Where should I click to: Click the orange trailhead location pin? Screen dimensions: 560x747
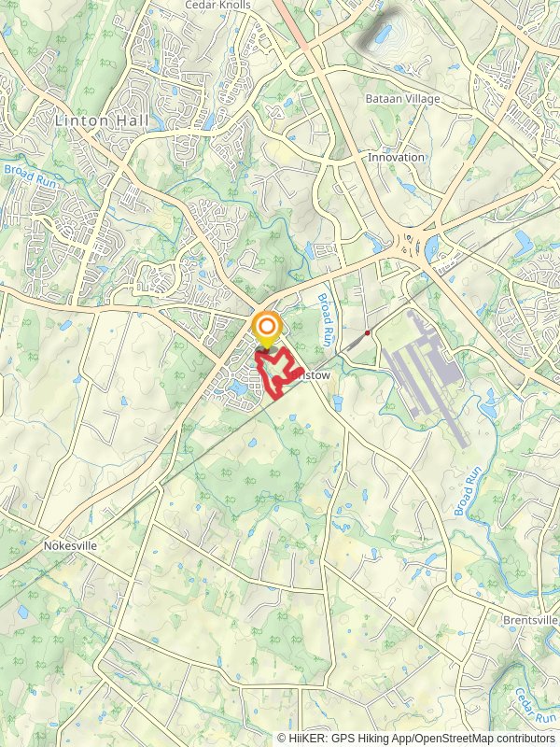tap(267, 330)
